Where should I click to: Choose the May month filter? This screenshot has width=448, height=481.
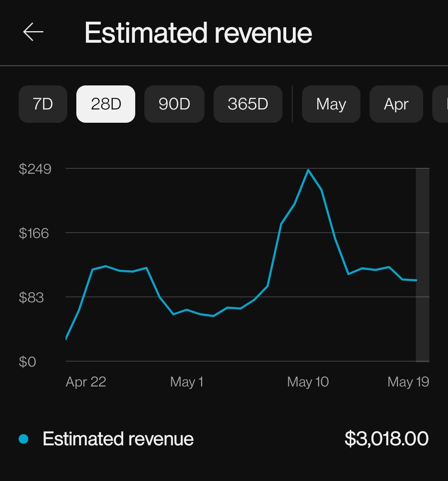[331, 104]
